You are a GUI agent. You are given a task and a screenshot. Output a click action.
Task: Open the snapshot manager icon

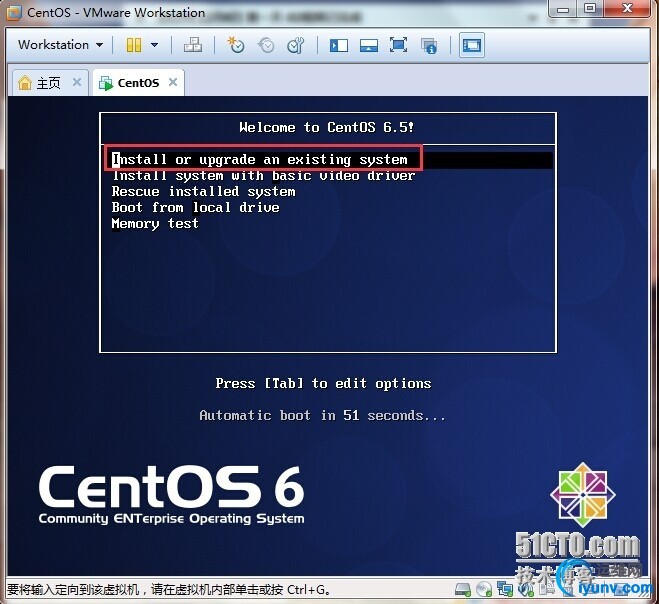[x=295, y=45]
